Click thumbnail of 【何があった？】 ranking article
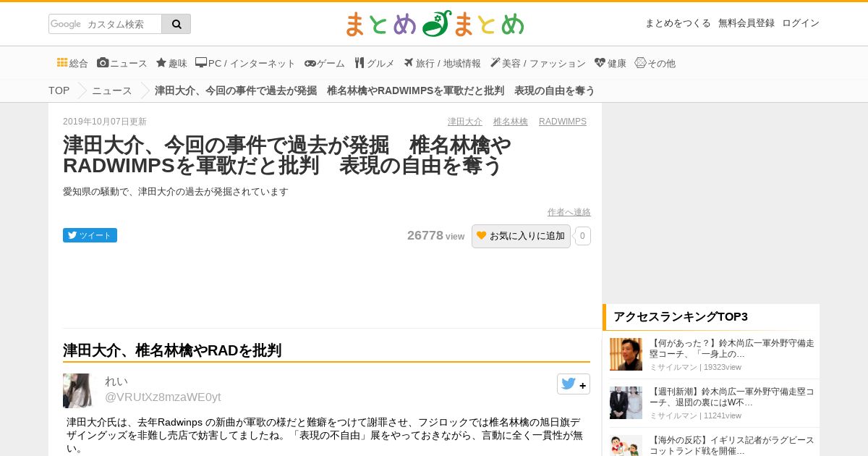 [x=626, y=355]
